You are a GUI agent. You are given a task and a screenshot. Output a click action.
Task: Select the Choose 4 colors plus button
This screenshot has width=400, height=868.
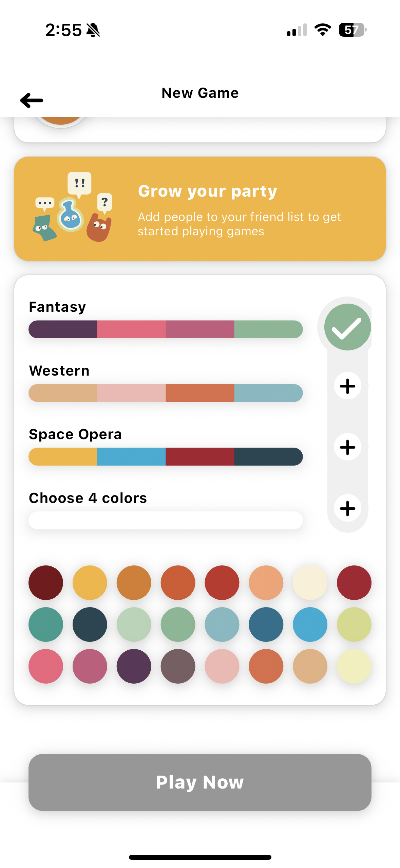tap(347, 508)
